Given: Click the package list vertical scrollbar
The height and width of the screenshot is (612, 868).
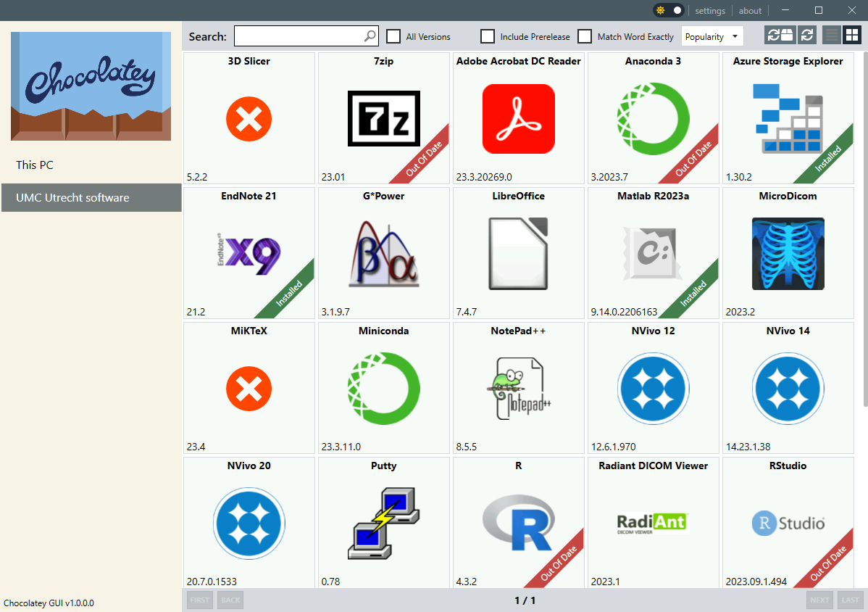Looking at the screenshot, I should pos(865,229).
